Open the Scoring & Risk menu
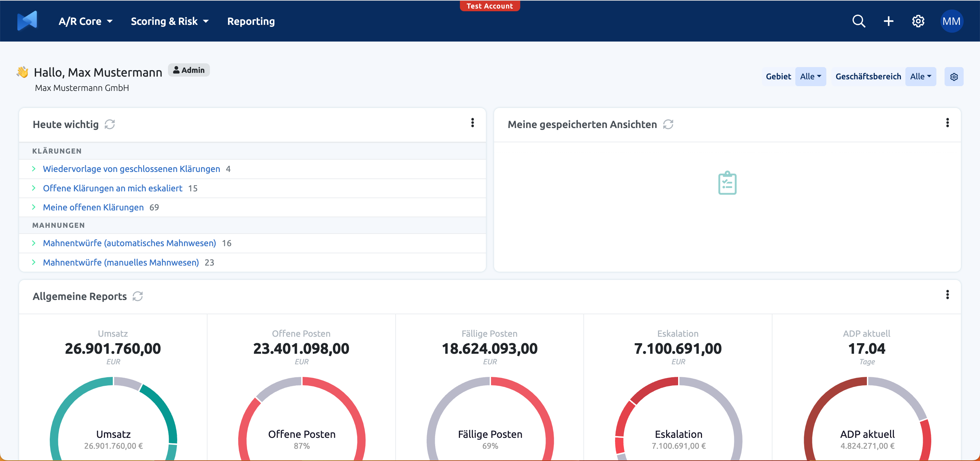The height and width of the screenshot is (461, 980). pyautogui.click(x=170, y=22)
